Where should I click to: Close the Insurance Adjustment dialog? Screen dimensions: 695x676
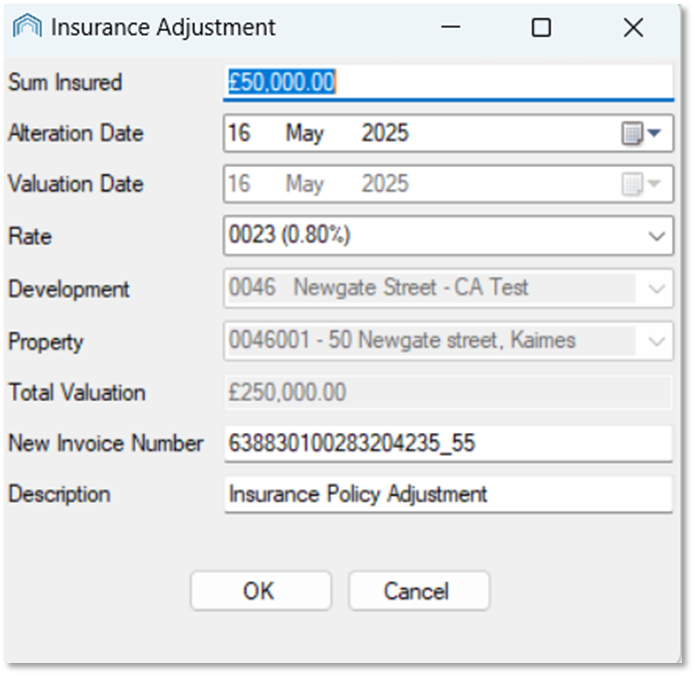pyautogui.click(x=633, y=27)
